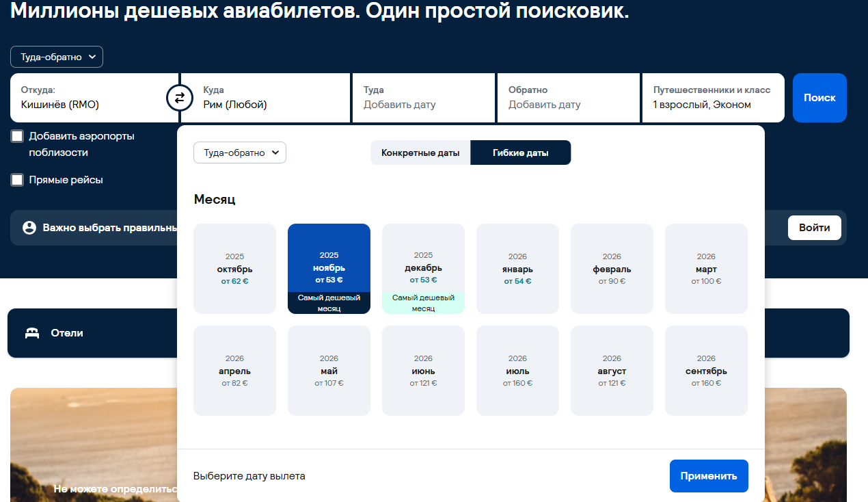868x502 pixels.
Task: Click the origin field with Chișinău
Action: (x=89, y=98)
